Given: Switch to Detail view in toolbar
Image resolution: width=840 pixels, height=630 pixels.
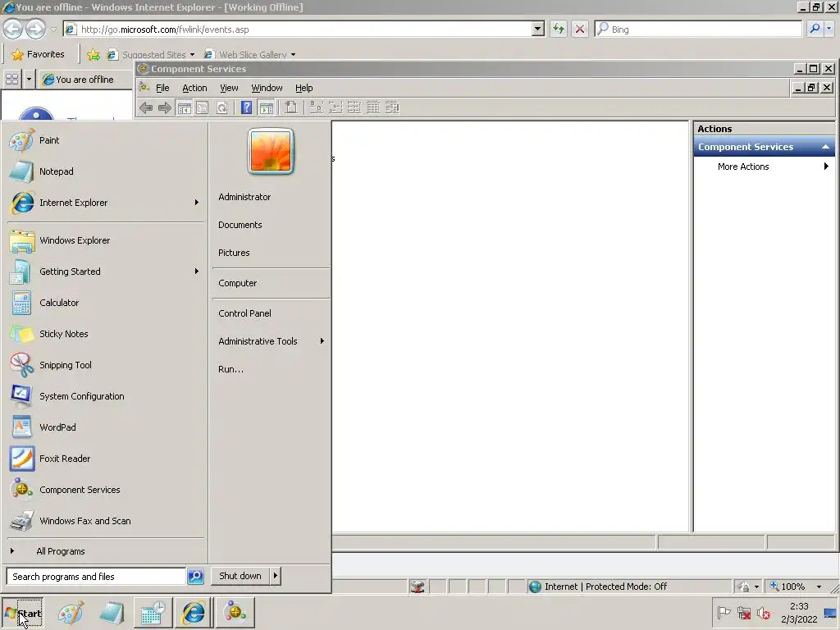Looking at the screenshot, I should [373, 107].
